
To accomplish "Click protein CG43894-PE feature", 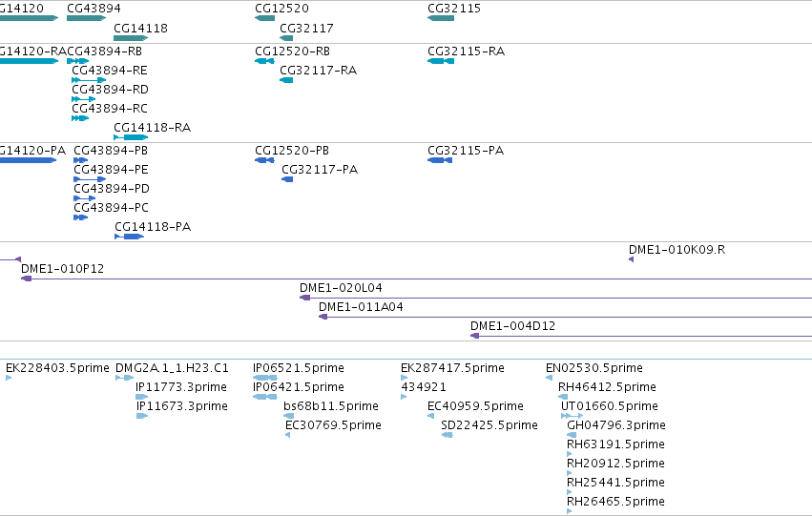I will point(90,179).
